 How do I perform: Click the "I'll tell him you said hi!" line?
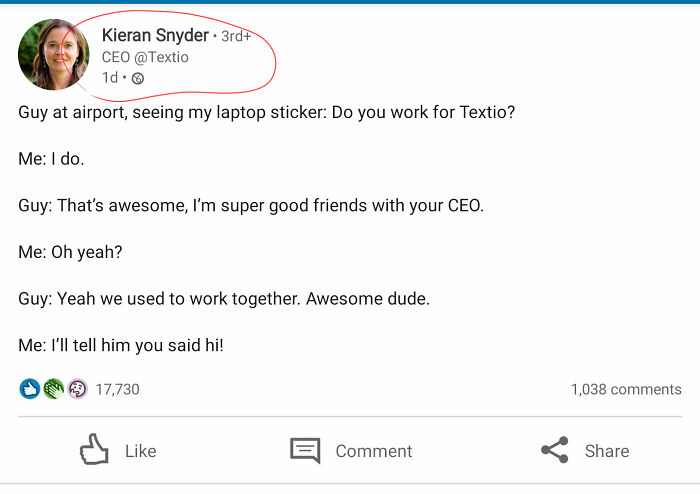pyautogui.click(x=121, y=345)
